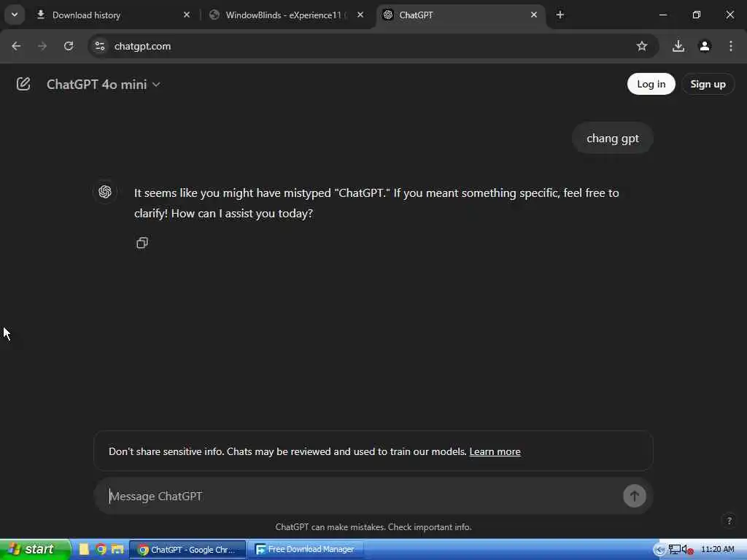The height and width of the screenshot is (560, 747).
Task: Open the help question mark button
Action: pos(729,521)
